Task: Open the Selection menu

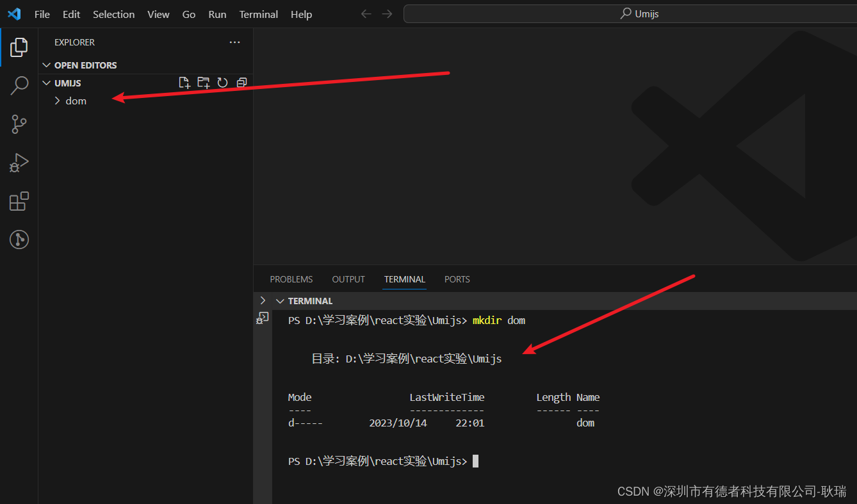Action: click(114, 14)
